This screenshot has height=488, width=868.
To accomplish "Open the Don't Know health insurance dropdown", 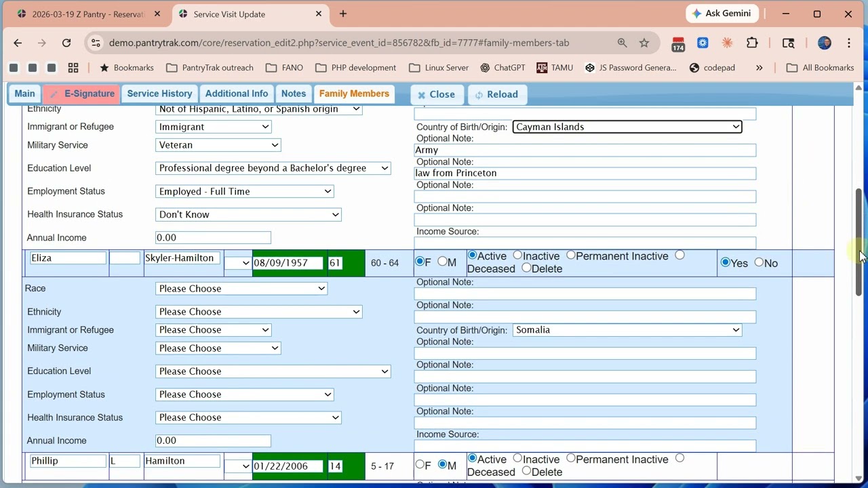I will [248, 214].
